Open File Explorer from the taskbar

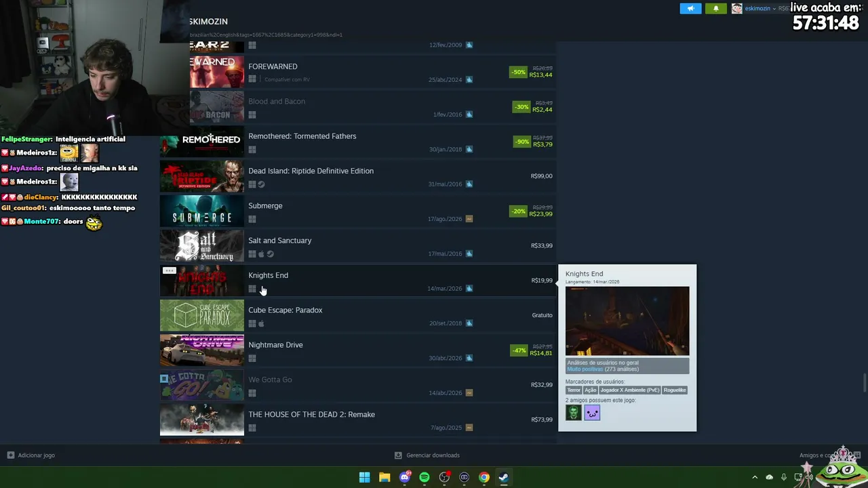384,477
